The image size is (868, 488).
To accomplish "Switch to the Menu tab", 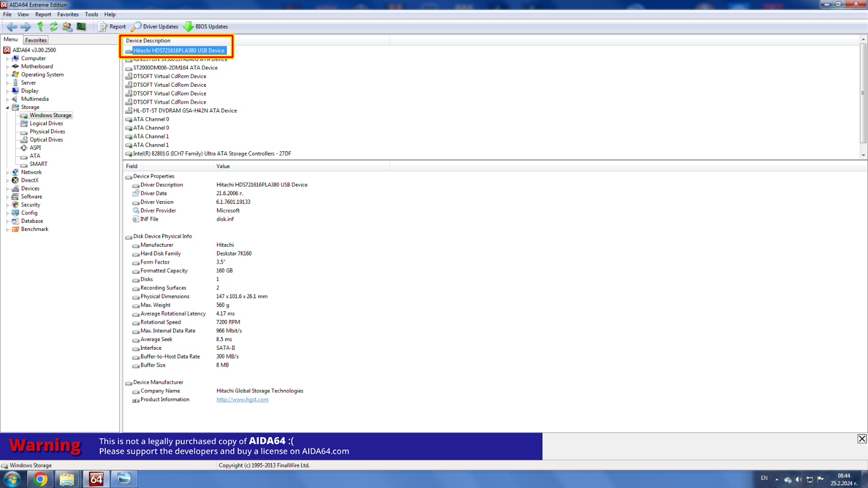I will tap(11, 40).
